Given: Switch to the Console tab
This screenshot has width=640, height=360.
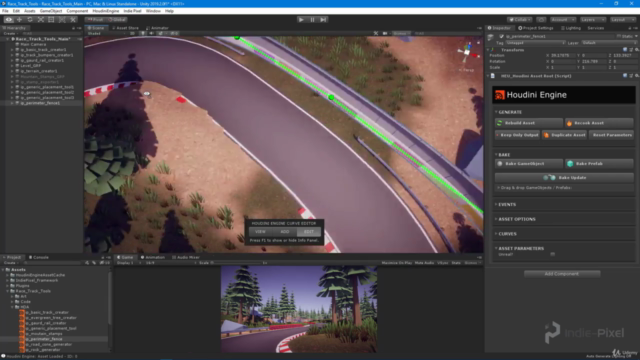Looking at the screenshot, I should (39, 258).
